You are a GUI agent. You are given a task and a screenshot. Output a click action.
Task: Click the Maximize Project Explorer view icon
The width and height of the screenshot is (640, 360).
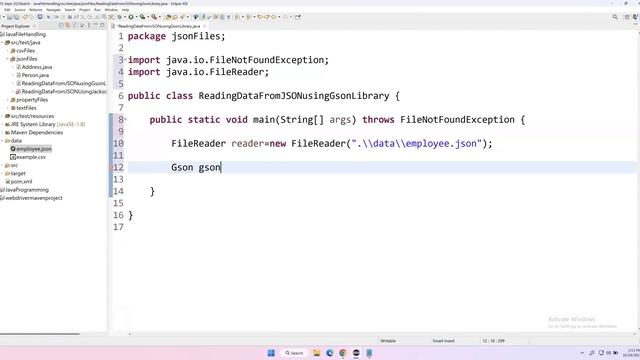coord(102,26)
